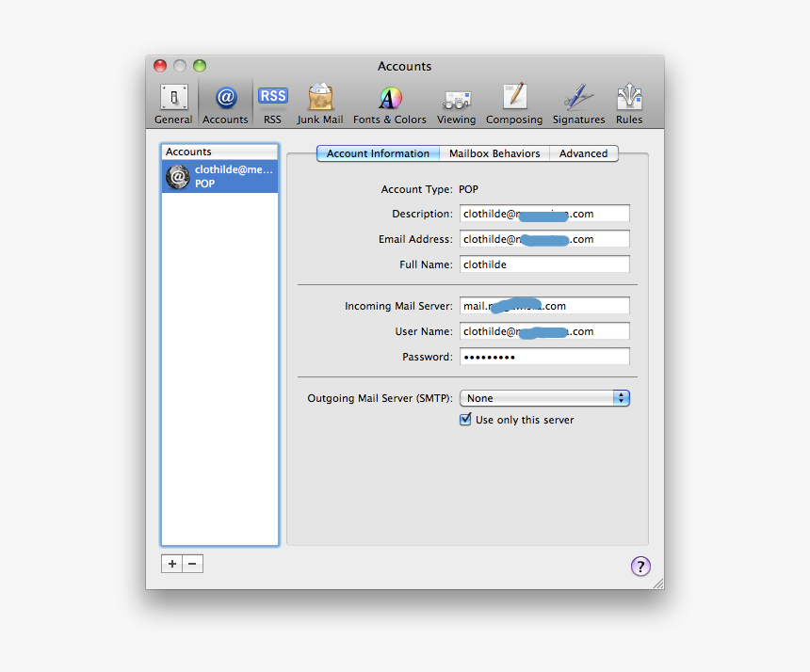This screenshot has width=810, height=672.
Task: Select the Full Name text field
Action: pyautogui.click(x=544, y=264)
